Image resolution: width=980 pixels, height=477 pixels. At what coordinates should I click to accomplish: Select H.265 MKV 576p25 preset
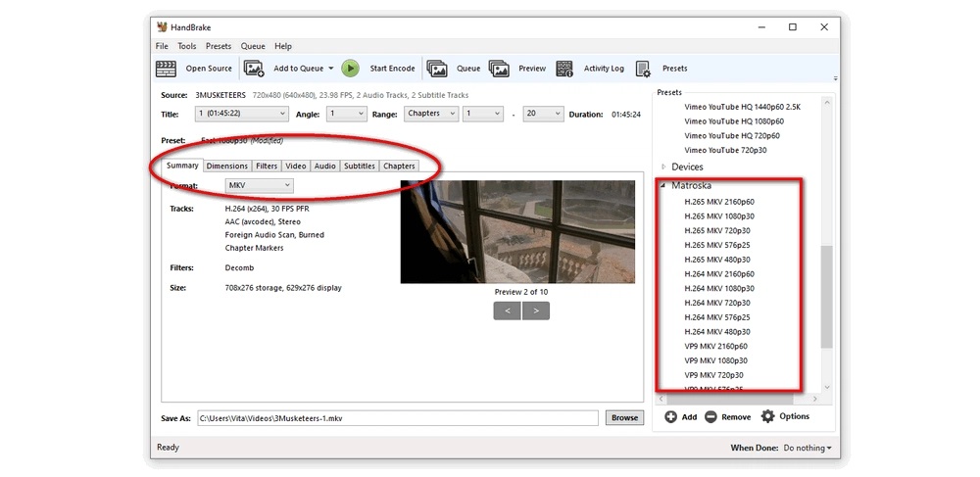coord(717,245)
